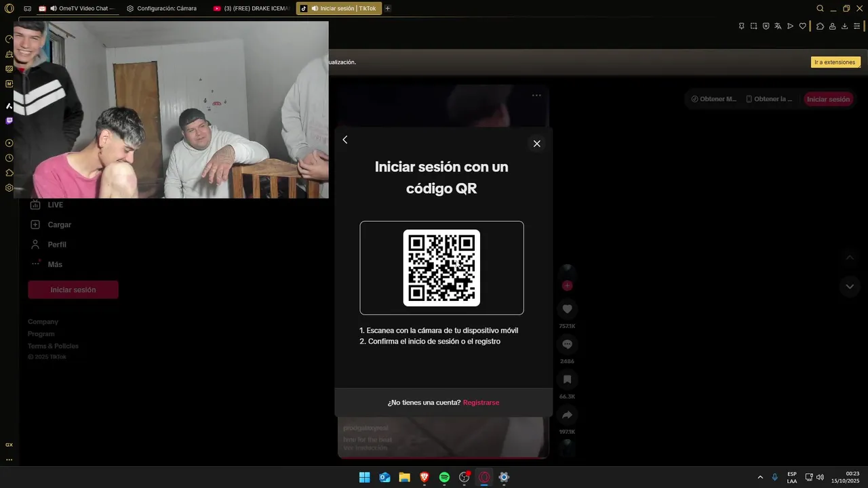Screen dimensions: 868x488
Task: Take a snapshot with the capture icon
Action: coord(753,26)
